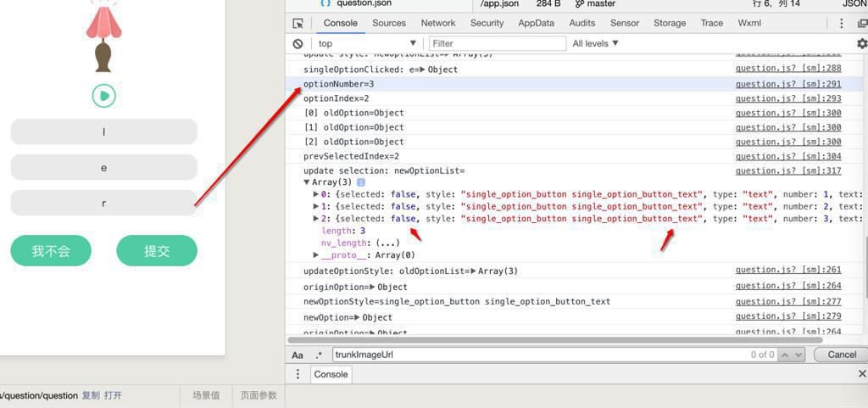Select answer option 'l'

click(104, 131)
